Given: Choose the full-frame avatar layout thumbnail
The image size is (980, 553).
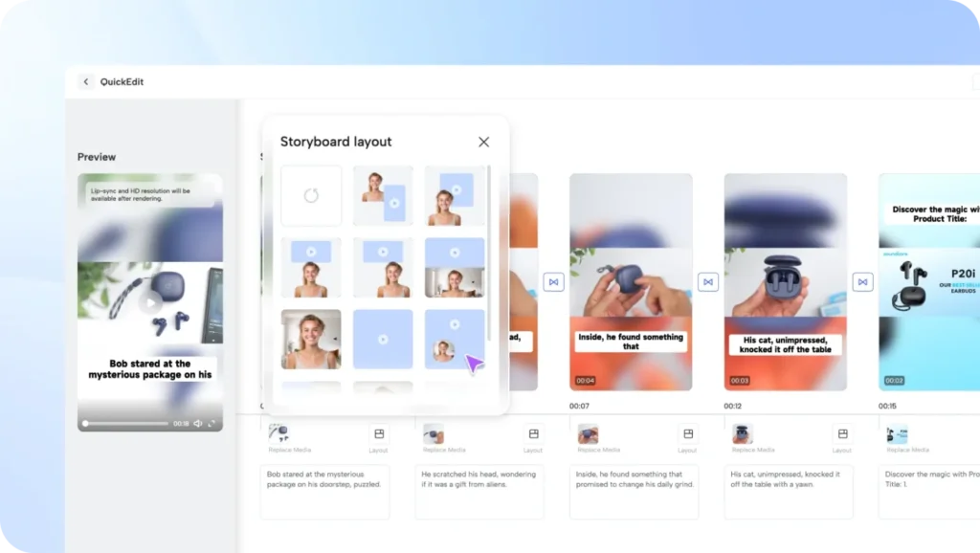Looking at the screenshot, I should 311,339.
